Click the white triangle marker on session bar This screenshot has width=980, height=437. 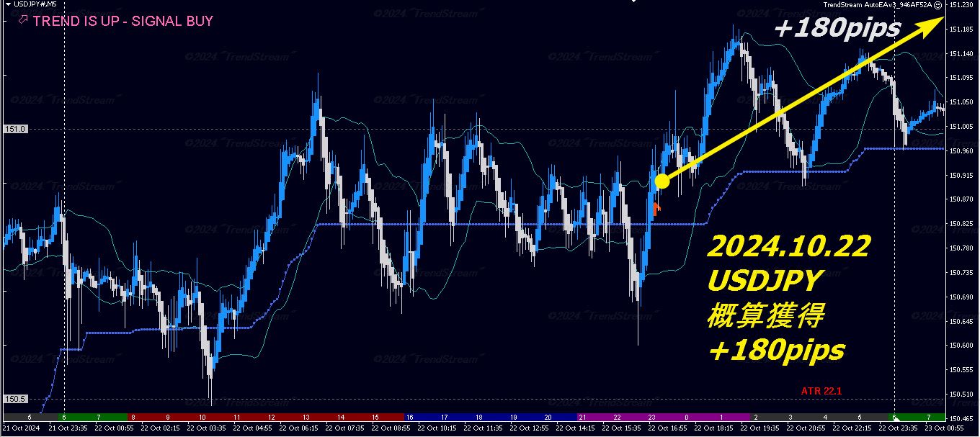[896, 419]
